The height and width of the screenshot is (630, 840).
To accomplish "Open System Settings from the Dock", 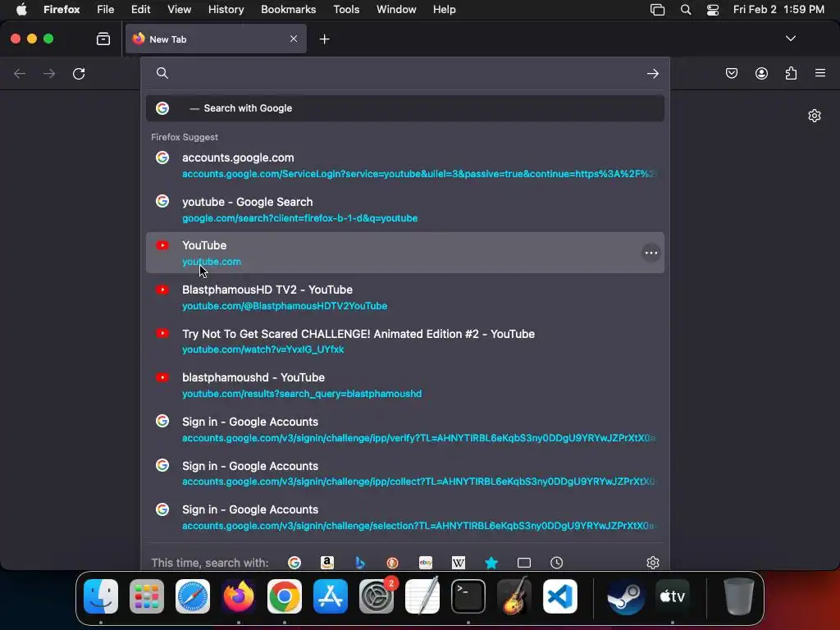I will click(x=376, y=596).
